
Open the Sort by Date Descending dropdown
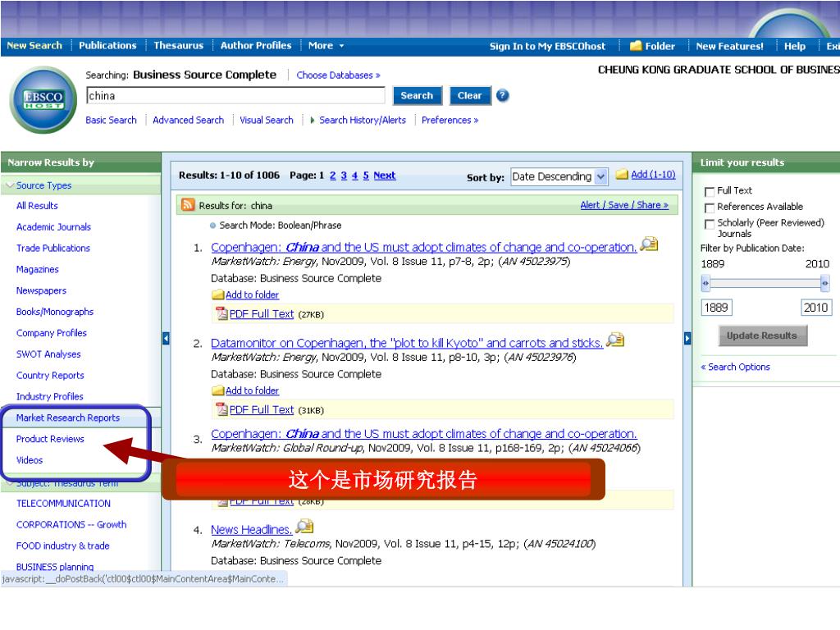(x=559, y=176)
